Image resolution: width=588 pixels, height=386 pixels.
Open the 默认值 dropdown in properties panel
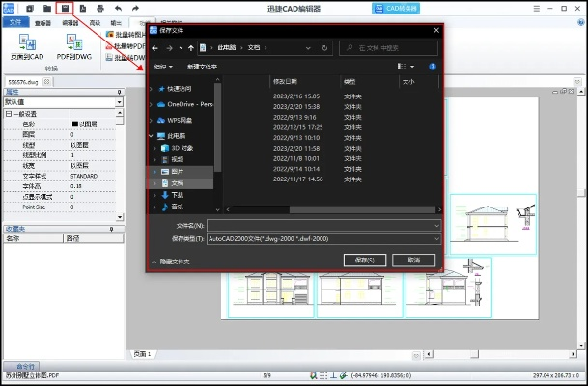coord(119,100)
